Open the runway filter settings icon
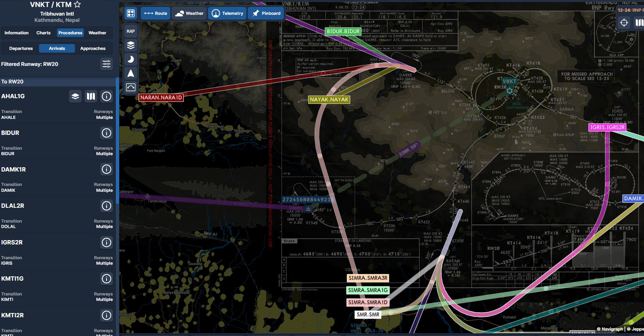The width and height of the screenshot is (644, 336). point(107,64)
